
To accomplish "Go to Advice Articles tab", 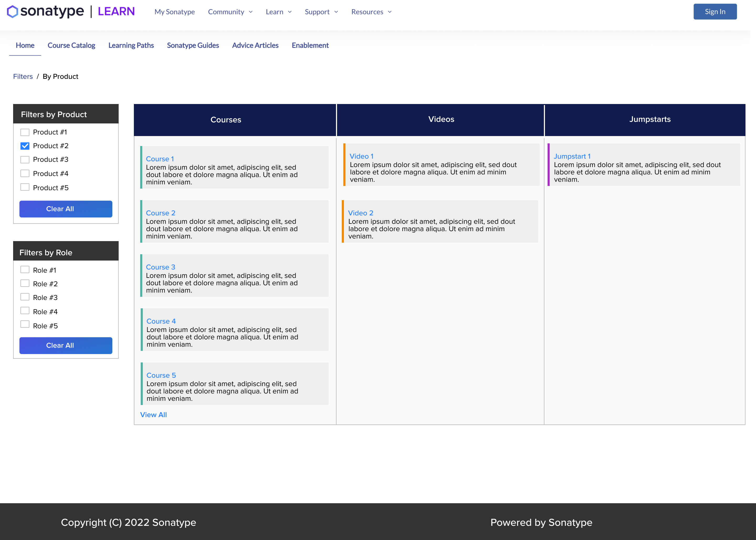I will pos(255,45).
